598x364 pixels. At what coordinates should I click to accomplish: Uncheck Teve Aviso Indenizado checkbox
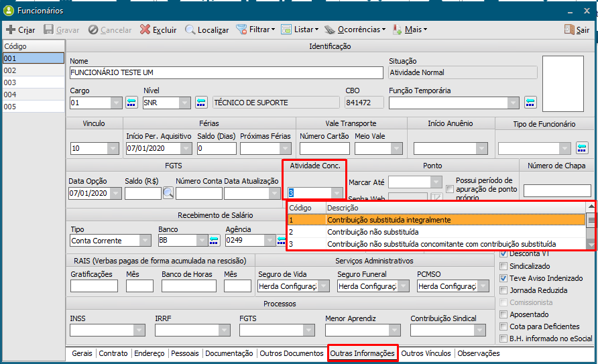click(x=505, y=278)
